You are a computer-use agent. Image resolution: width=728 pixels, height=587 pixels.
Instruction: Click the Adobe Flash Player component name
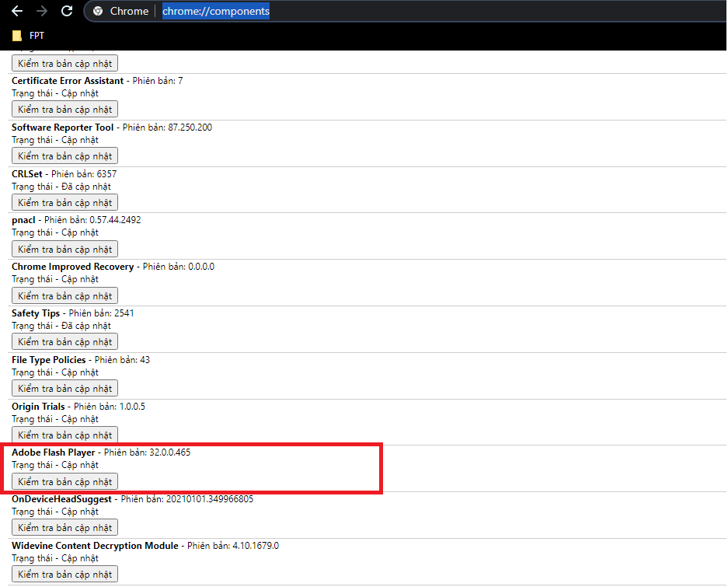pyautogui.click(x=54, y=452)
